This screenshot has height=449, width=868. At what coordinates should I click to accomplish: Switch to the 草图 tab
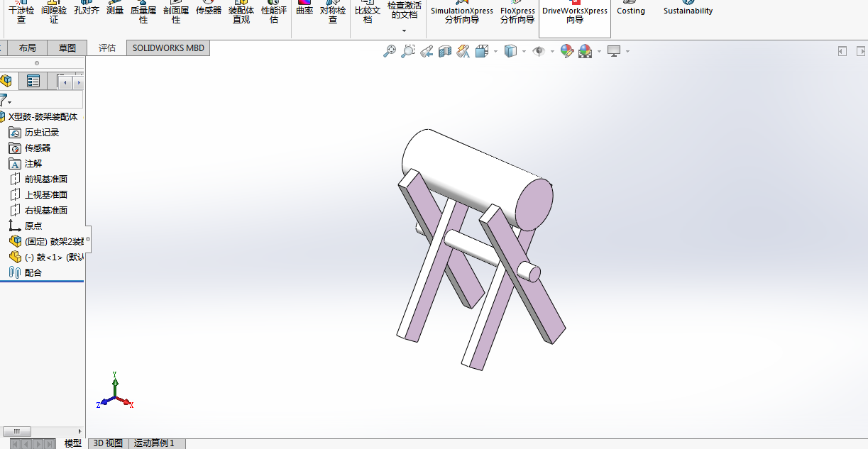[x=67, y=48]
